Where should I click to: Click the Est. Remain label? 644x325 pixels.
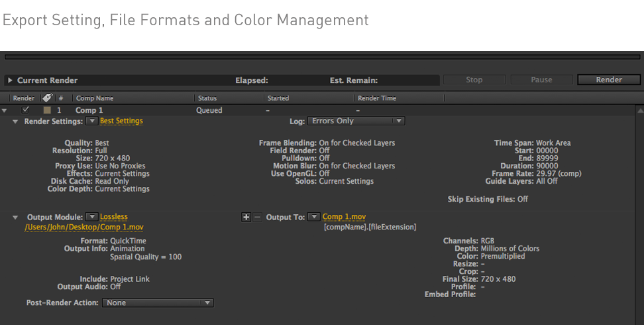tap(354, 80)
